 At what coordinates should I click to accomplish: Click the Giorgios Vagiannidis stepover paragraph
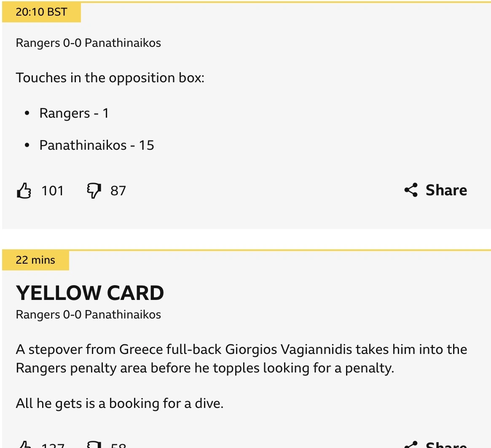pos(241,359)
